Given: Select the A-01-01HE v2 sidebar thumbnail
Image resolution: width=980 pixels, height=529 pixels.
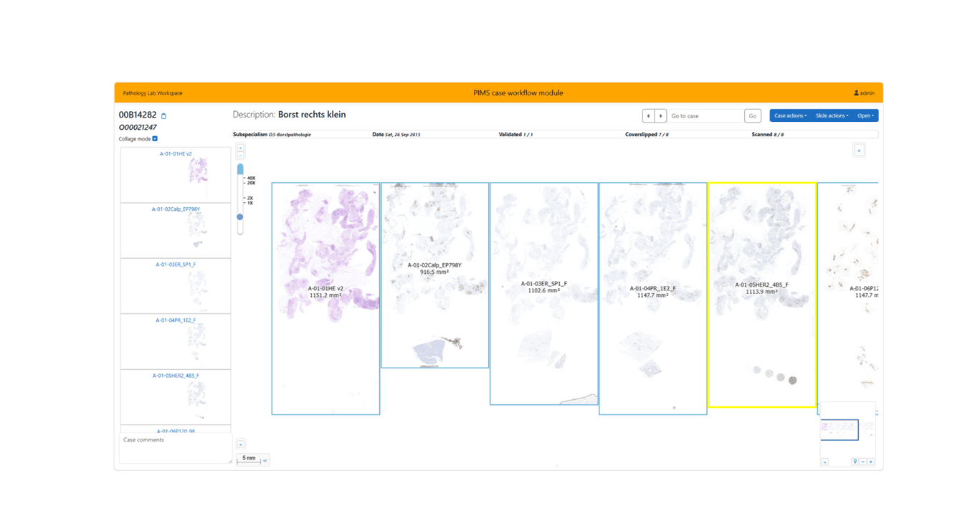Looking at the screenshot, I should (x=176, y=174).
